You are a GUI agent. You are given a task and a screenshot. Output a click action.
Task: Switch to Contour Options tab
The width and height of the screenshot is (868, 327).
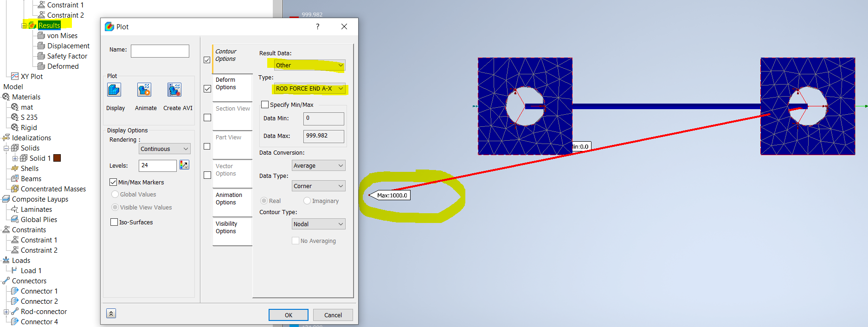(232, 59)
